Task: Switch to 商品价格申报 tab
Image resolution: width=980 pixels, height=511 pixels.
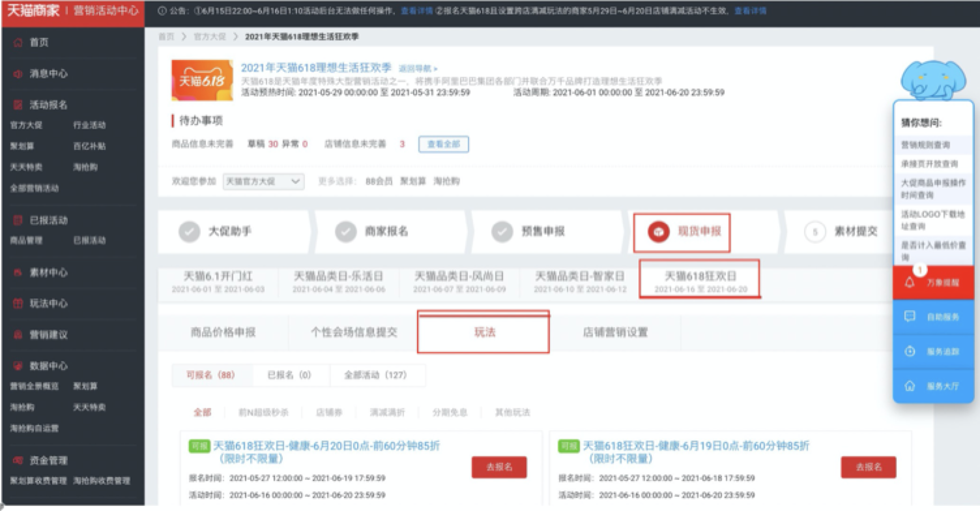Action: pyautogui.click(x=223, y=332)
